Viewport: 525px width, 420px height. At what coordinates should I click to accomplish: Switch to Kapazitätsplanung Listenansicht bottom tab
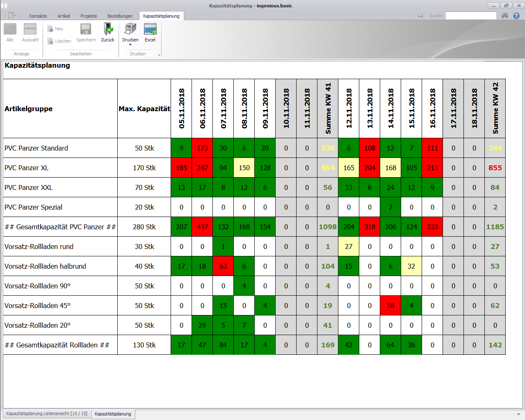[x=47, y=413]
